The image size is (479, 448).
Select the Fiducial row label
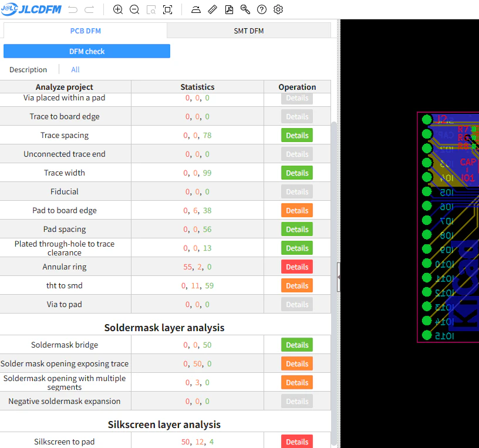tap(65, 191)
